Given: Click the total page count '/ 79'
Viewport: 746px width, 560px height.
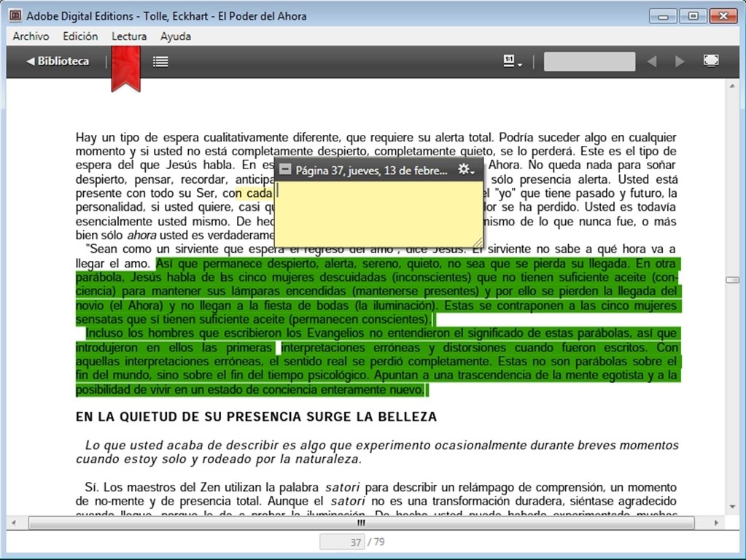Looking at the screenshot, I should (376, 542).
